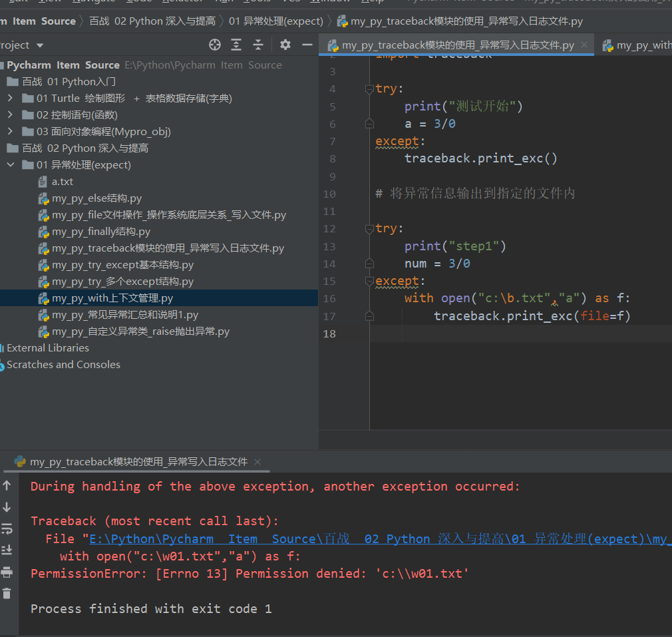Click Python file icon of my_py_else结构.py
Viewport: 672px width, 637px height.
click(43, 199)
